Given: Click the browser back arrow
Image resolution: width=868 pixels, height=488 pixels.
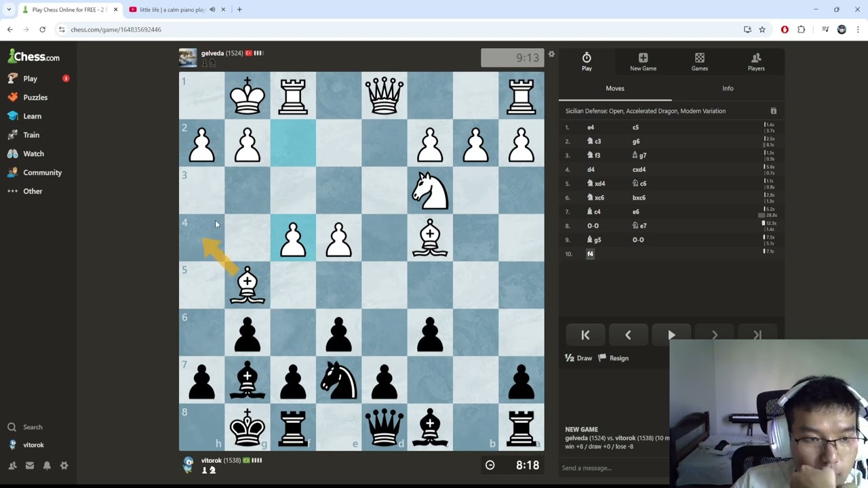Looking at the screenshot, I should tap(9, 30).
